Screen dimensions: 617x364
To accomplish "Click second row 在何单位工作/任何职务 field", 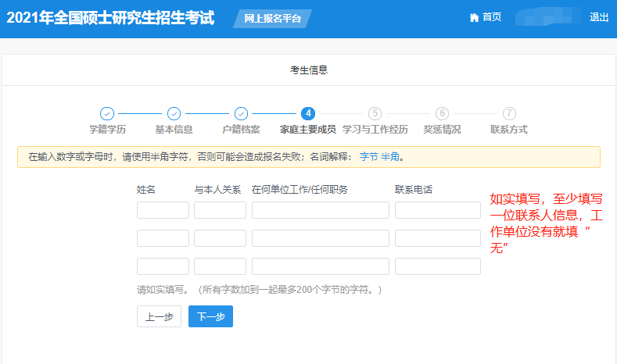I will tap(320, 238).
